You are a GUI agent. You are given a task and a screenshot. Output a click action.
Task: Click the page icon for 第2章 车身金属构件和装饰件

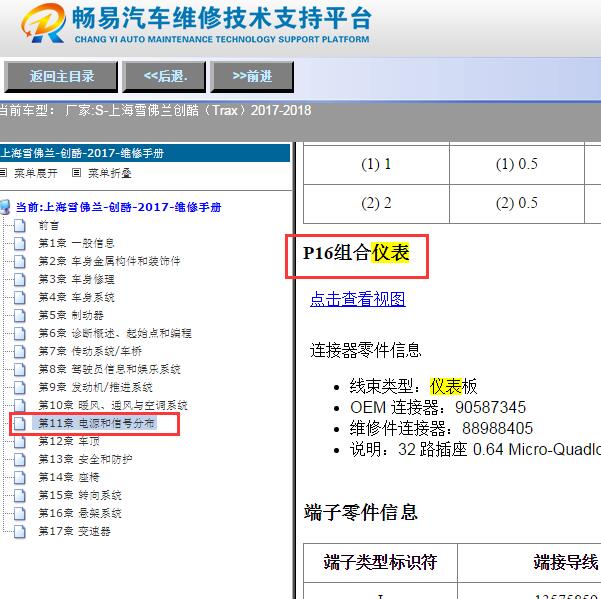20,261
